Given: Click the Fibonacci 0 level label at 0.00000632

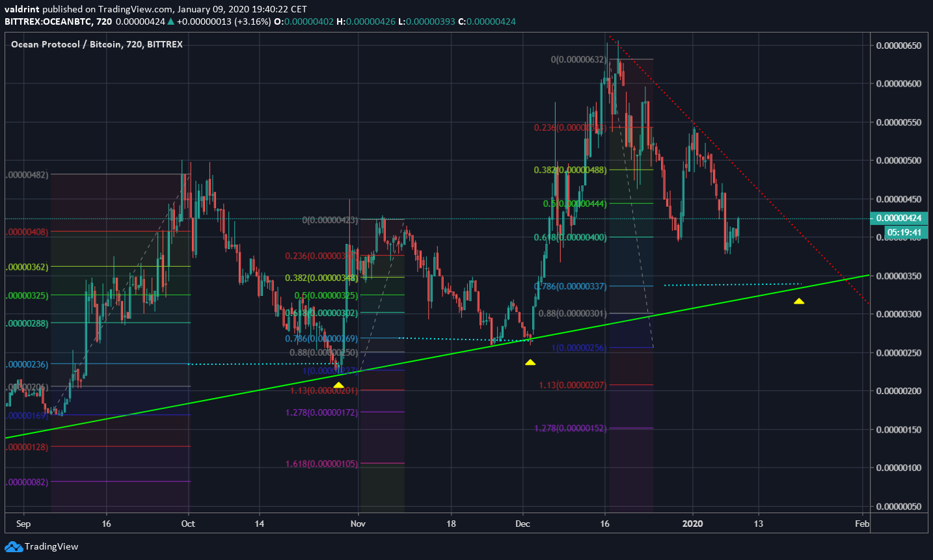Looking at the screenshot, I should 579,60.
